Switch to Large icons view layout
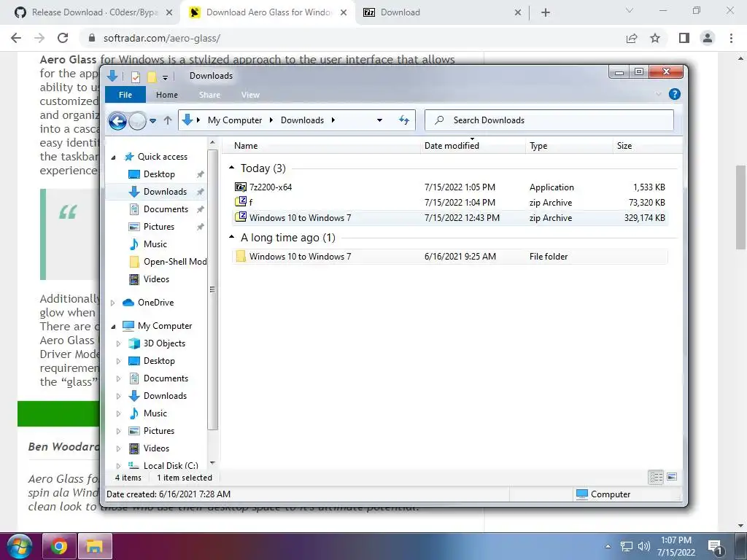The width and height of the screenshot is (747, 560). (x=672, y=477)
